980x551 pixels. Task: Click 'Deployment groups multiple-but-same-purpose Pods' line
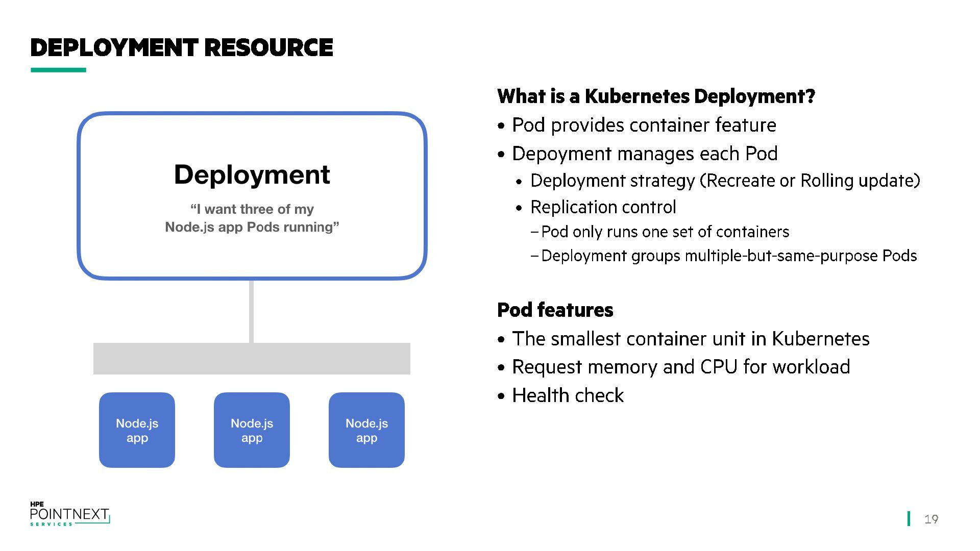(728, 256)
